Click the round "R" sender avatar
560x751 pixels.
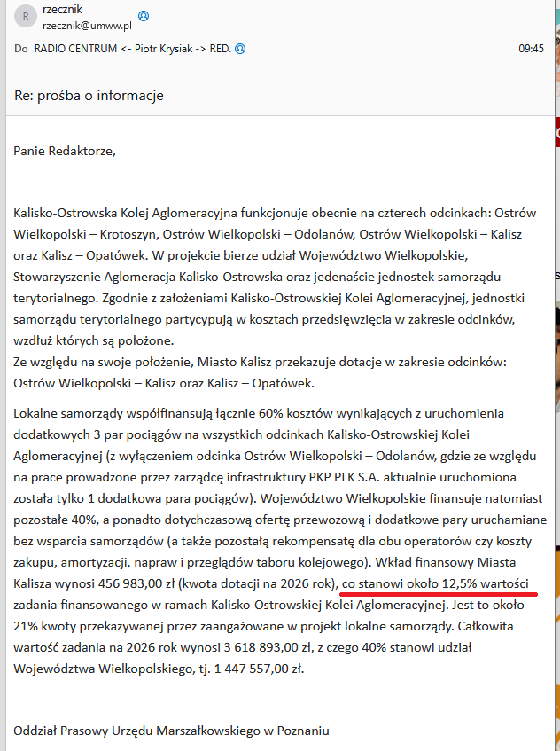click(x=26, y=17)
